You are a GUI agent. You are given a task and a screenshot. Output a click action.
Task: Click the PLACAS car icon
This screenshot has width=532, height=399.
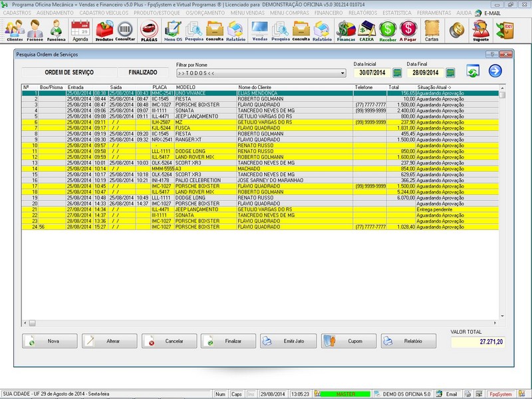pos(149,30)
